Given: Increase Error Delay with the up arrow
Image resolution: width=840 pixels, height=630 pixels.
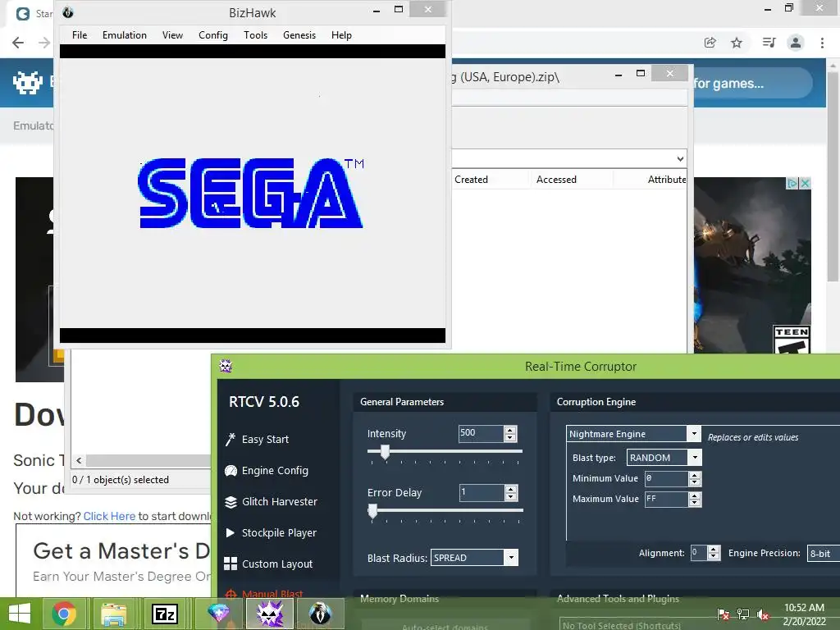Looking at the screenshot, I should (511, 489).
